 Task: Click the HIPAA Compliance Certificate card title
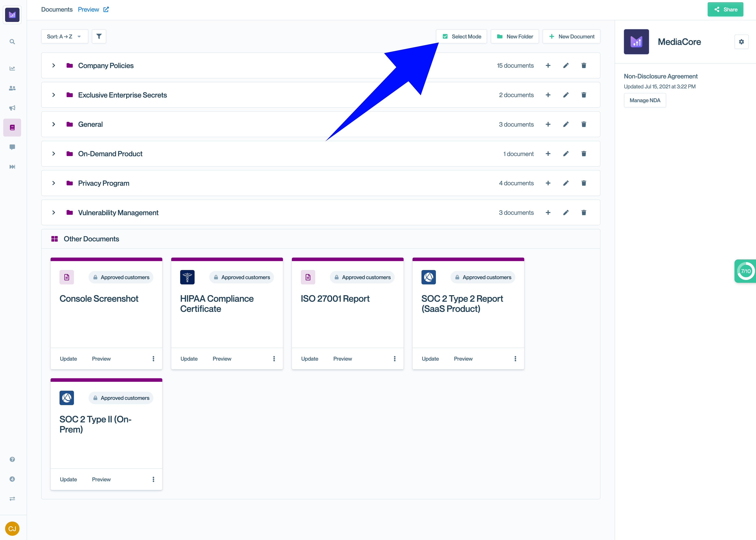(217, 304)
